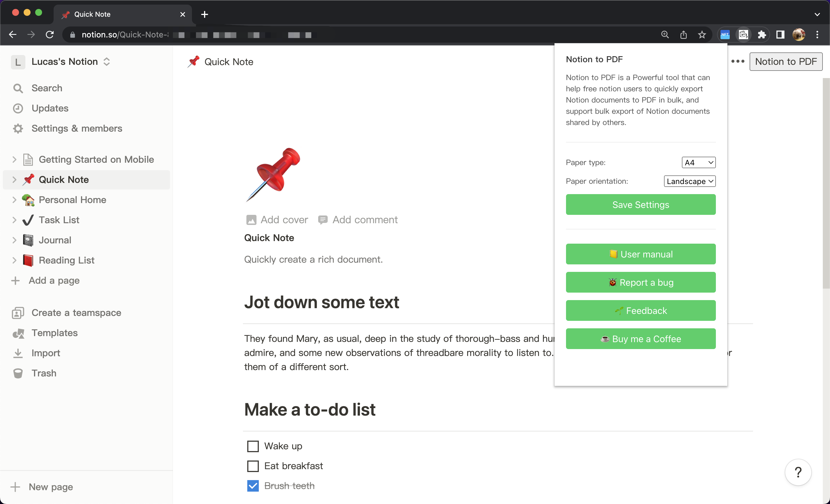Open the extensions puzzle icon

point(762,35)
